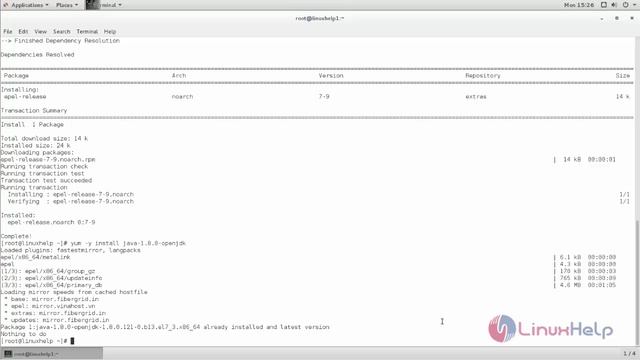Click 'Running transaction check' line
Viewport: 640px width, 360px height.
[x=44, y=167]
